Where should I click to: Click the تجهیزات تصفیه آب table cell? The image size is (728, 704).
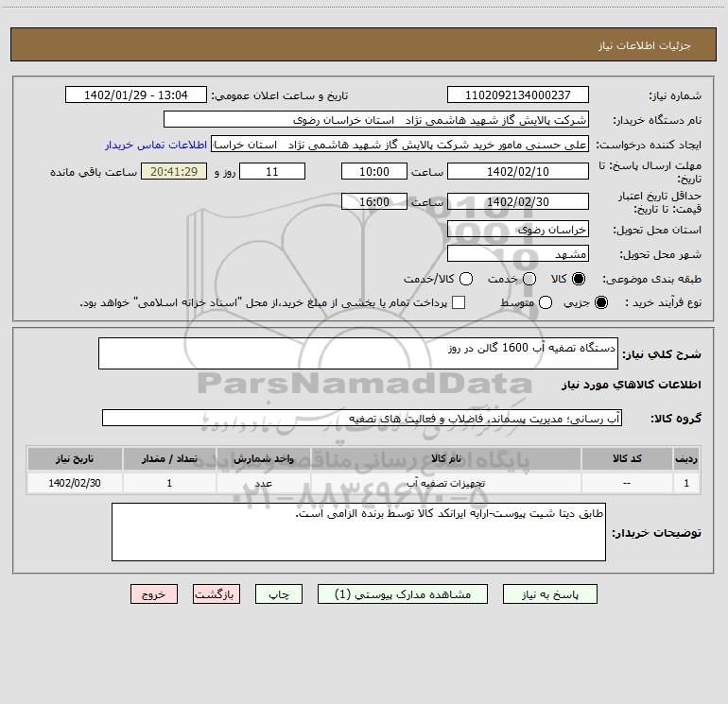445,483
